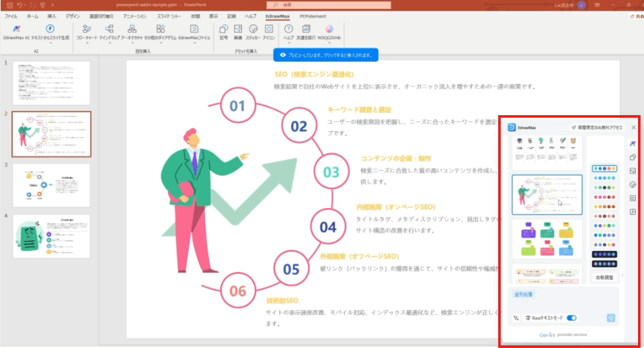Viewport: 644px width, 348px height.
Task: Click the 並列処理 tag in the prompt box
Action: click(523, 295)
